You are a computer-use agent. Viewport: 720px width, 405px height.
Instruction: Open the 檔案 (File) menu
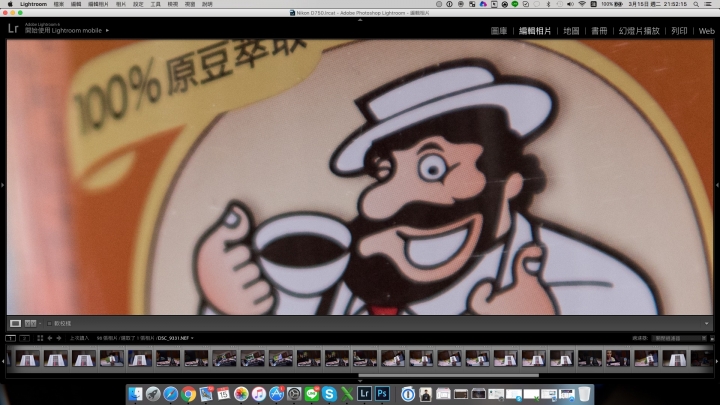(59, 4)
